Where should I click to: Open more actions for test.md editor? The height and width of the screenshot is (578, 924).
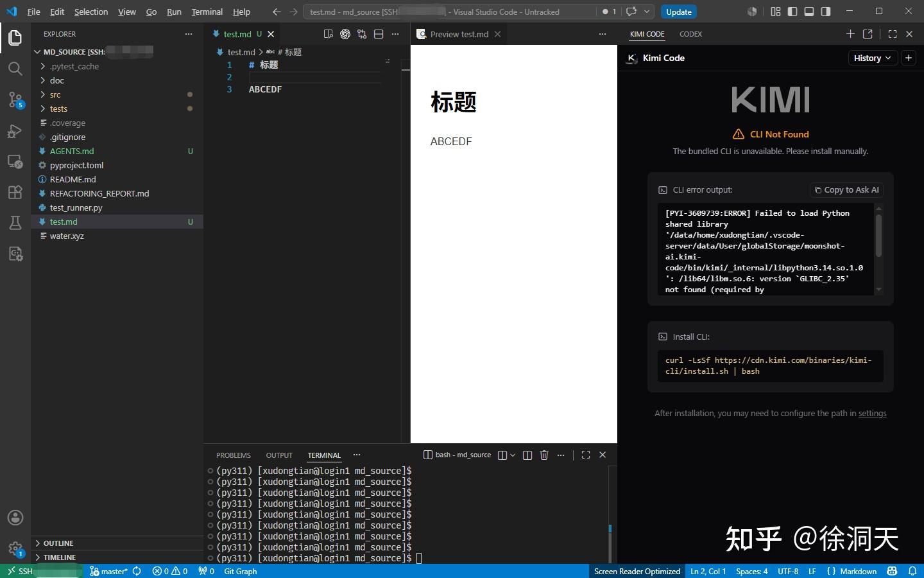tap(395, 34)
